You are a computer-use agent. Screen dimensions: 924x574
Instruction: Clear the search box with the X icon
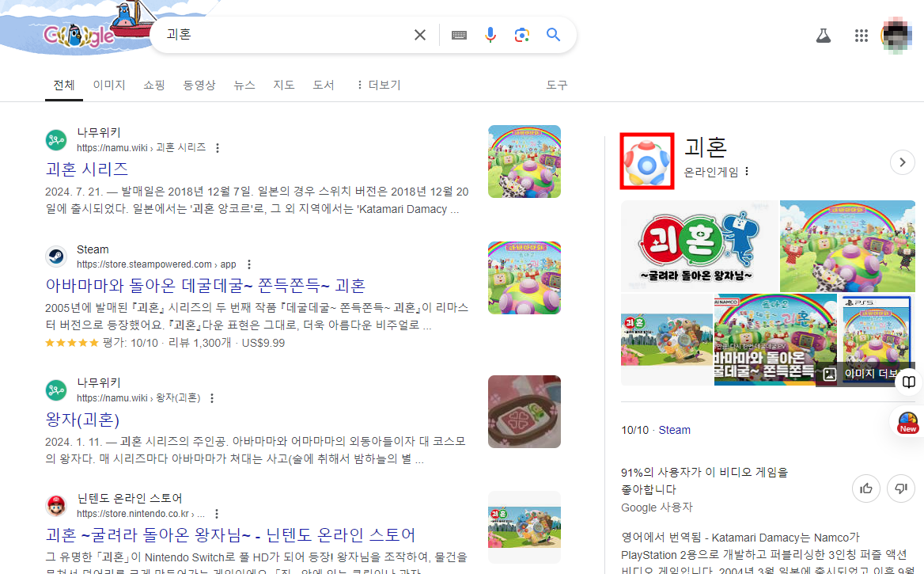(x=419, y=35)
